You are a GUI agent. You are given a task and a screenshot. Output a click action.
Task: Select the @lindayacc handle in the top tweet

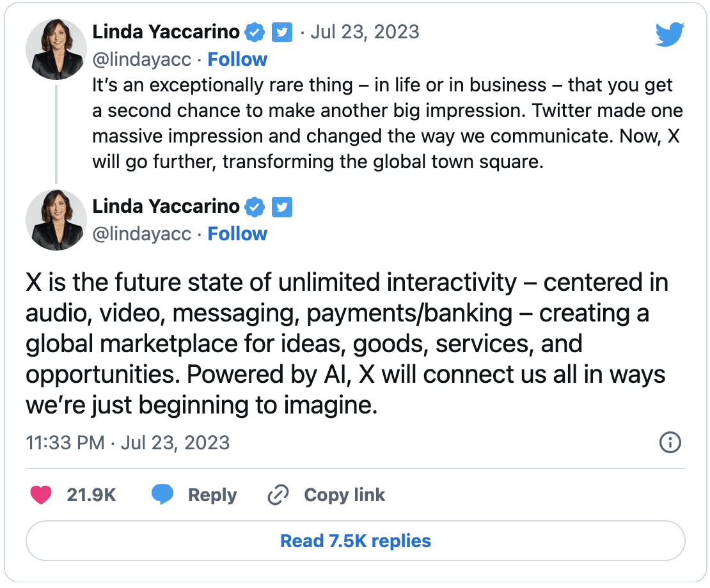(142, 59)
